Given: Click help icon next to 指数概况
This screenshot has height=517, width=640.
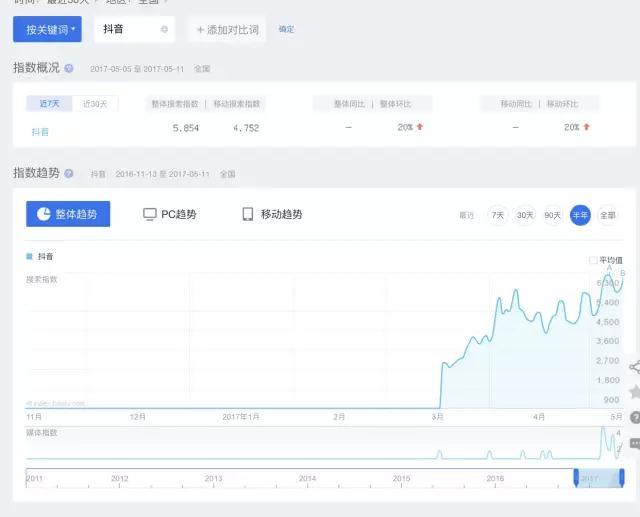Looking at the screenshot, I should click(x=69, y=69).
